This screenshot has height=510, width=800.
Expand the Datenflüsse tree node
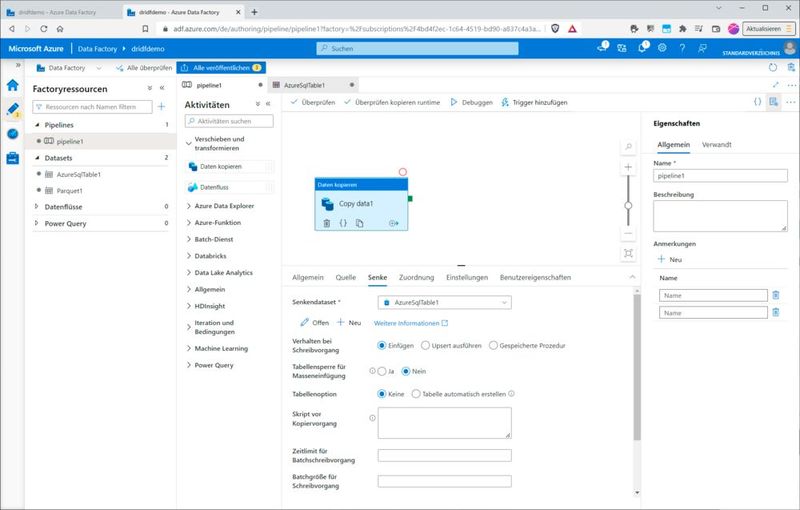click(x=37, y=207)
